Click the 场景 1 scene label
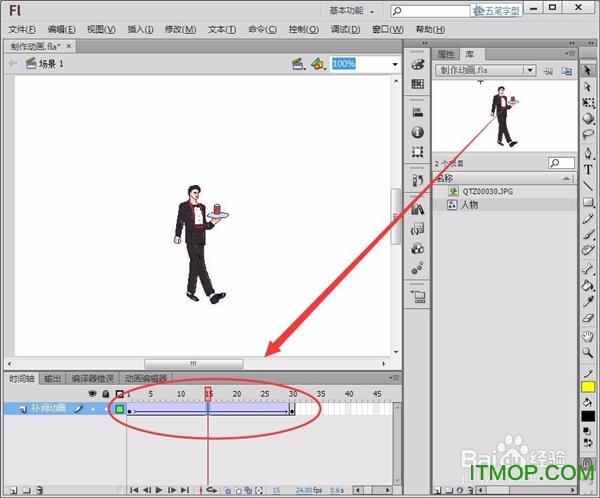 [51, 63]
